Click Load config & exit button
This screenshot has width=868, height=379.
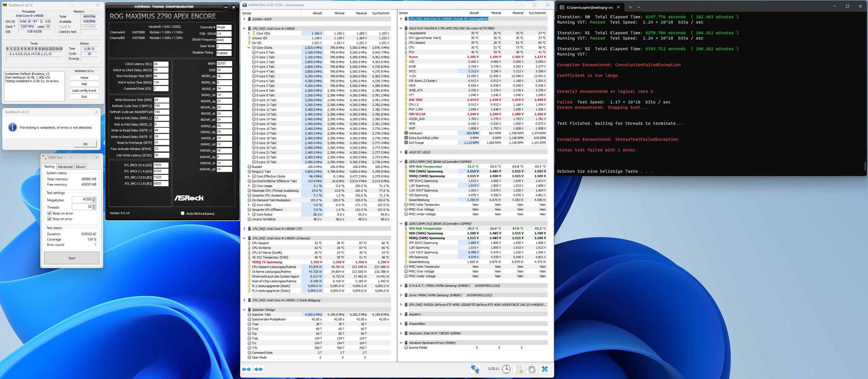pyautogui.click(x=84, y=90)
